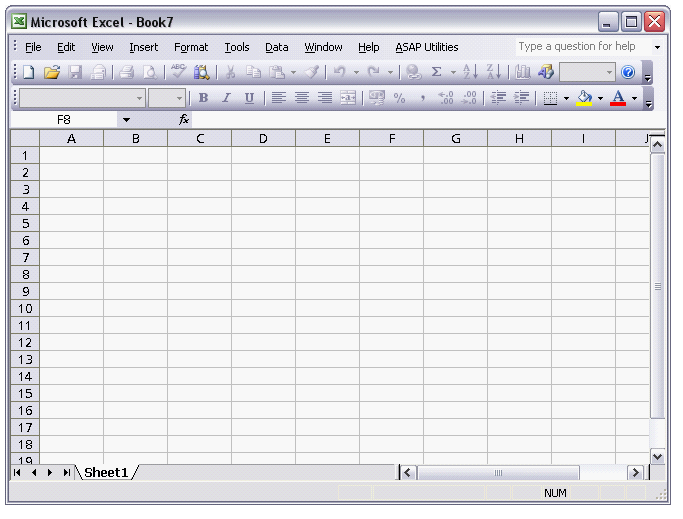The height and width of the screenshot is (519, 683).
Task: Click the Undo arrow icon
Action: coord(339,72)
